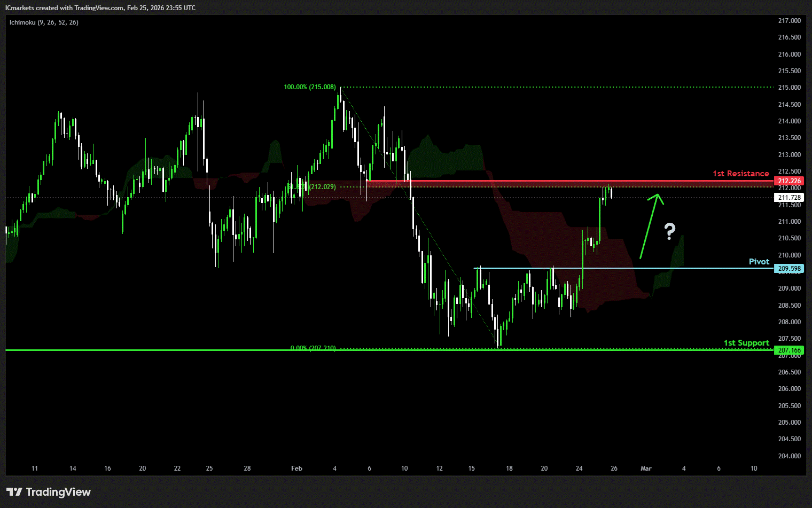Click the Pivot text label

pos(759,262)
